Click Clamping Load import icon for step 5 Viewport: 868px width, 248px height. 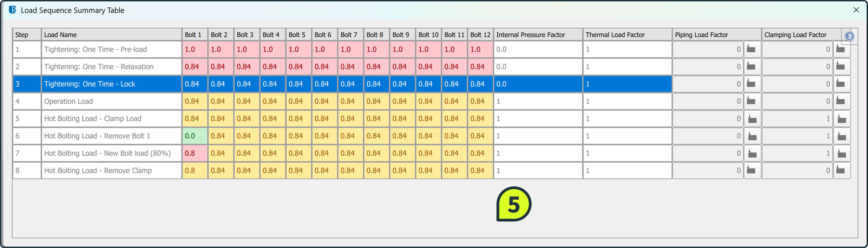coord(842,119)
